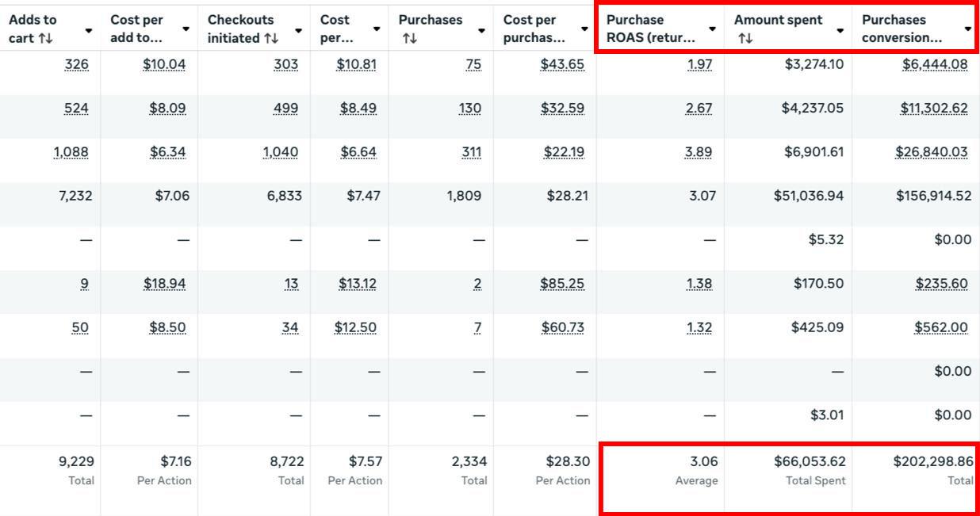Click the Purchase ROAS column header
Screen dimensions: 980x516
(x=650, y=29)
